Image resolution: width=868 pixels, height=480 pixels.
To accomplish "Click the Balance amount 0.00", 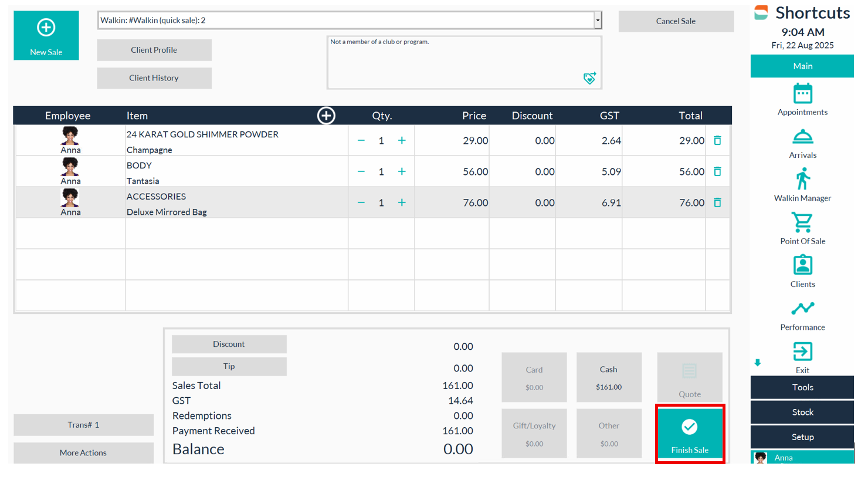I will pos(458,449).
